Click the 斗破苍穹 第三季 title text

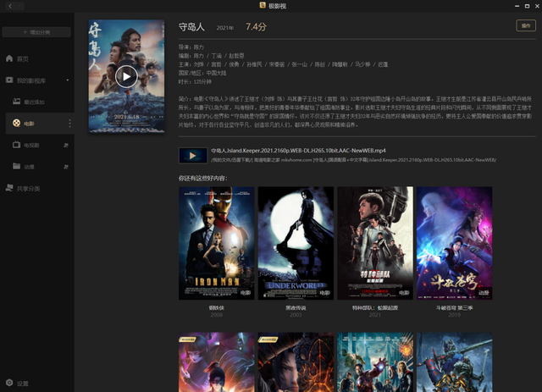[x=454, y=307]
